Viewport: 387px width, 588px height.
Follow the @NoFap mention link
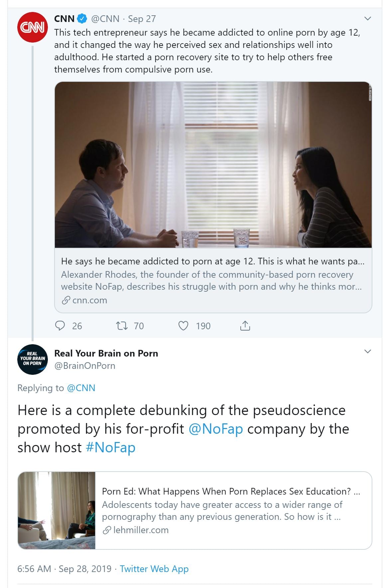216,429
